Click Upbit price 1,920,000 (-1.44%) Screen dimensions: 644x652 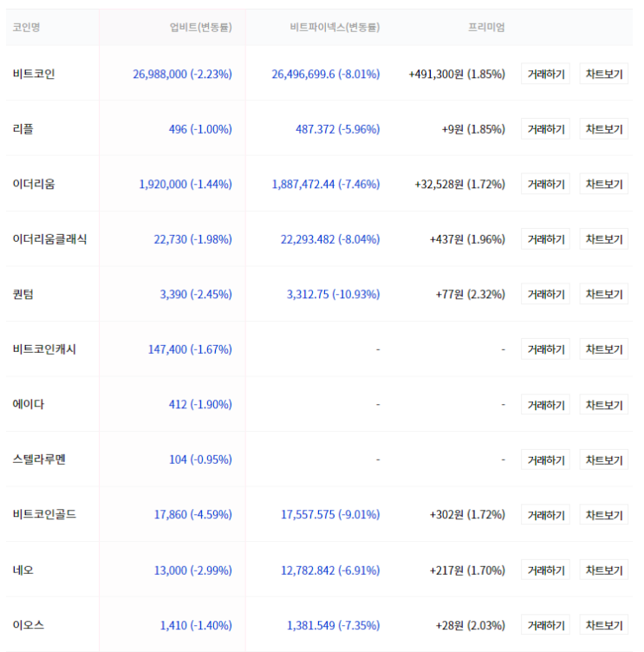coord(185,184)
